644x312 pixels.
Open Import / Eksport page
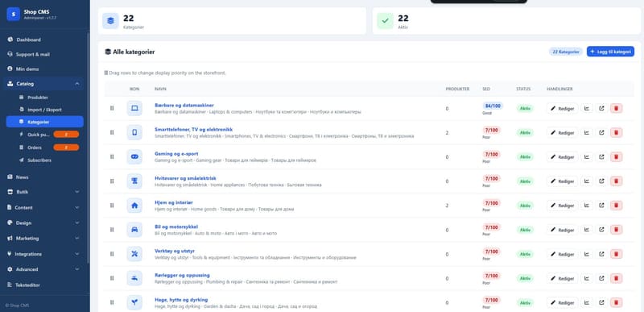pyautogui.click(x=45, y=110)
